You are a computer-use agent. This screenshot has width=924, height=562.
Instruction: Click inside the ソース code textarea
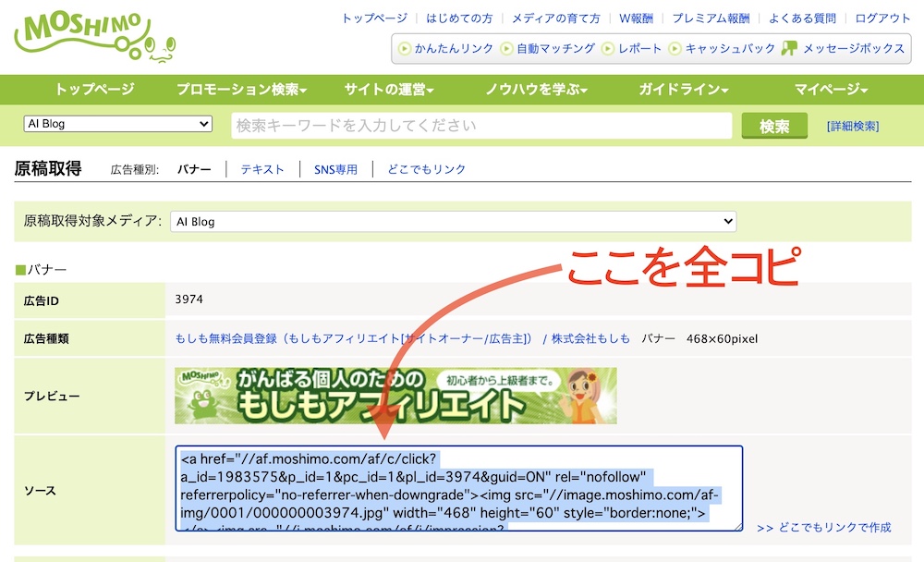459,488
